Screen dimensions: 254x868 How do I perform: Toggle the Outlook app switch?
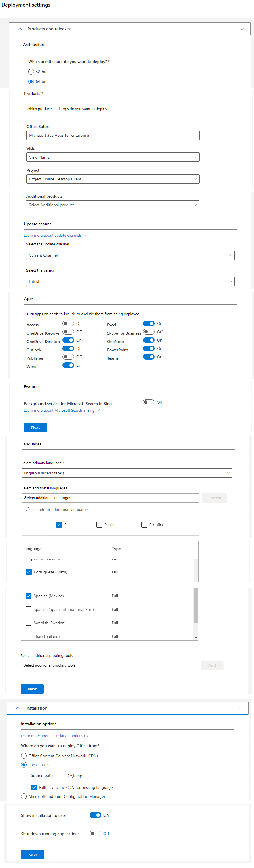[68, 348]
